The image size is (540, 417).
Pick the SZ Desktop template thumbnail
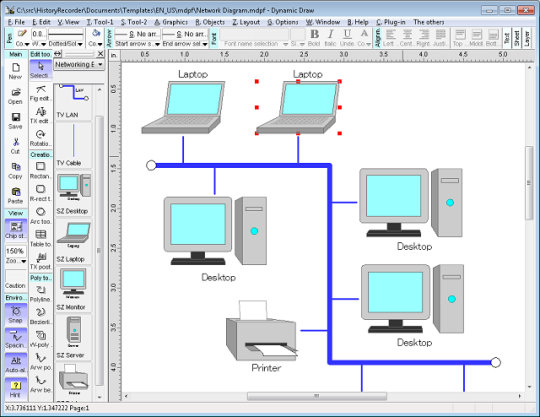pyautogui.click(x=73, y=193)
